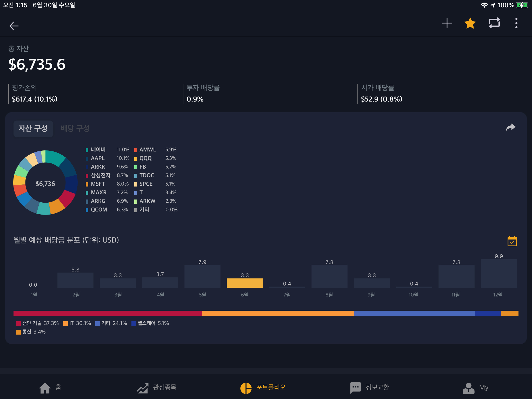Toggle the yellow favorite star

click(x=470, y=23)
